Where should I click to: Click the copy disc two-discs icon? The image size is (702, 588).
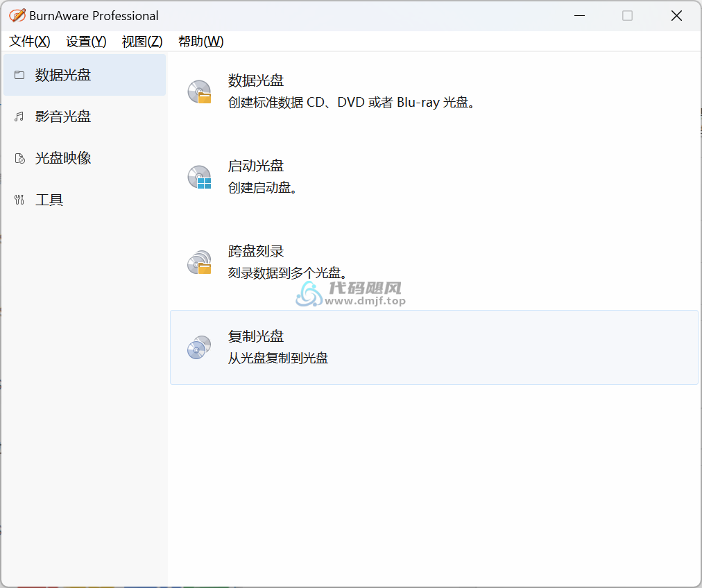pos(199,347)
